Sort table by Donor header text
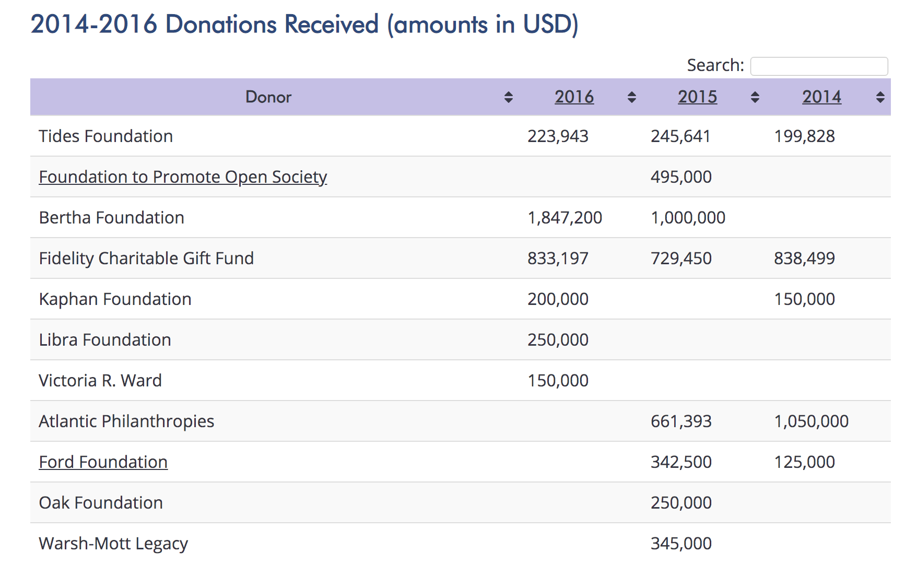917x588 pixels. point(268,97)
